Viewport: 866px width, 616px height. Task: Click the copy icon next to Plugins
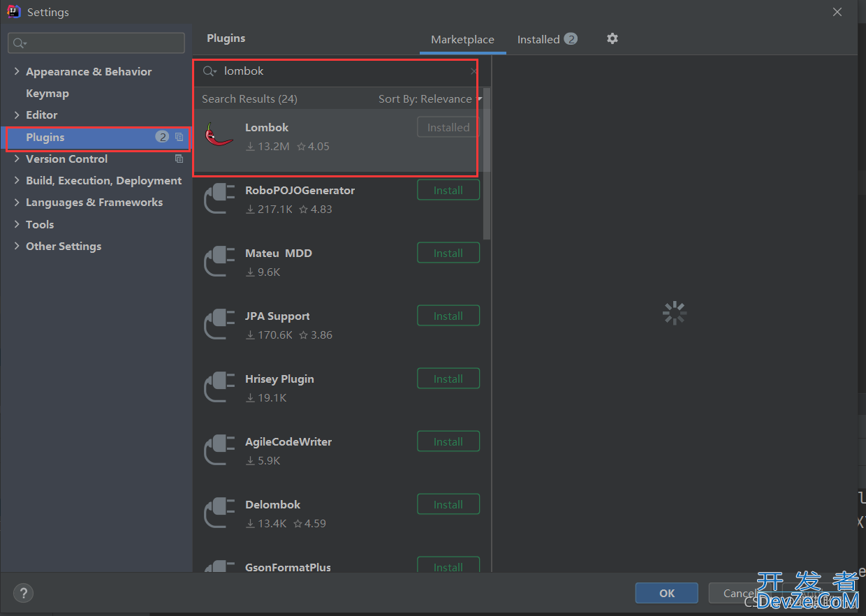coord(179,137)
